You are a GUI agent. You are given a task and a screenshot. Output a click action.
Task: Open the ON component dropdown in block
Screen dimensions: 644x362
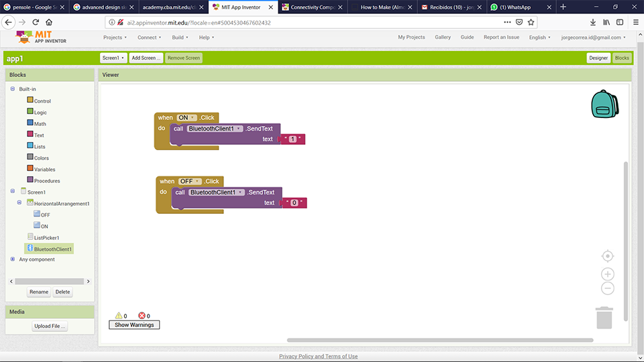(x=186, y=117)
